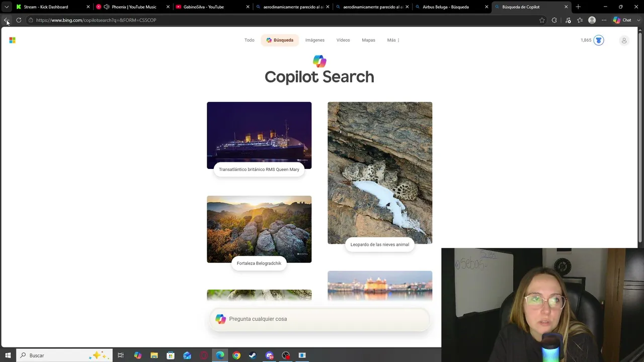This screenshot has height=362, width=644.
Task: Click the 'Fortaleza Belogradchik' caption
Action: click(x=259, y=263)
